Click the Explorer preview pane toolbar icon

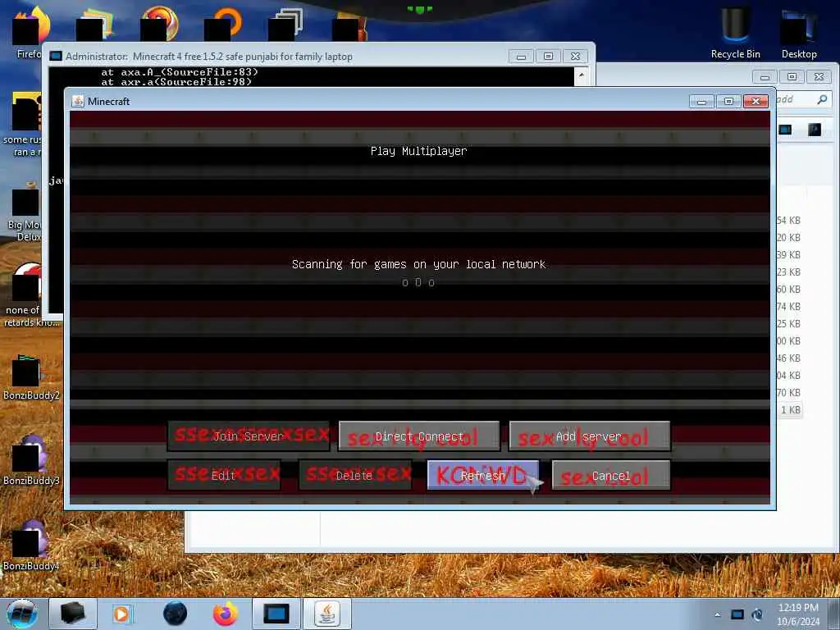(815, 130)
